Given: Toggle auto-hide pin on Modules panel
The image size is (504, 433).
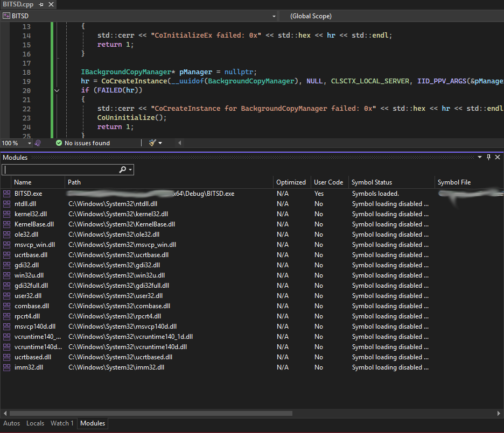Looking at the screenshot, I should pyautogui.click(x=488, y=157).
